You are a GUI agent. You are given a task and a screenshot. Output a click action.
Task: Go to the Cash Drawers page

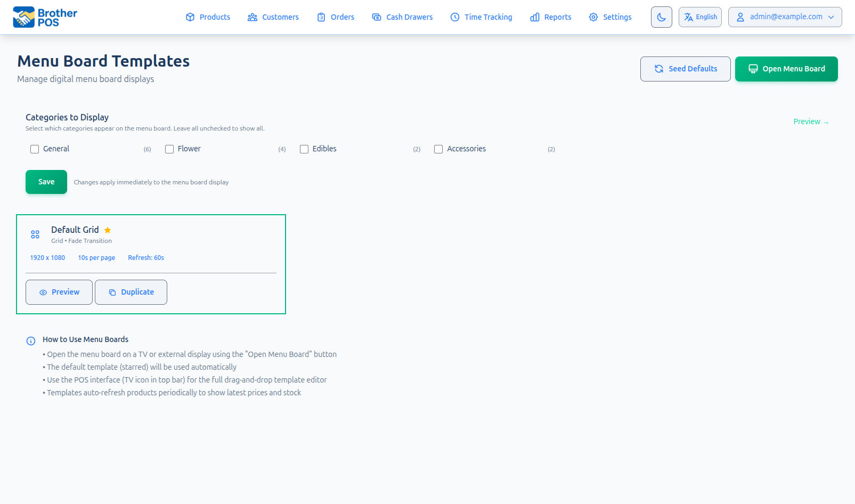402,17
